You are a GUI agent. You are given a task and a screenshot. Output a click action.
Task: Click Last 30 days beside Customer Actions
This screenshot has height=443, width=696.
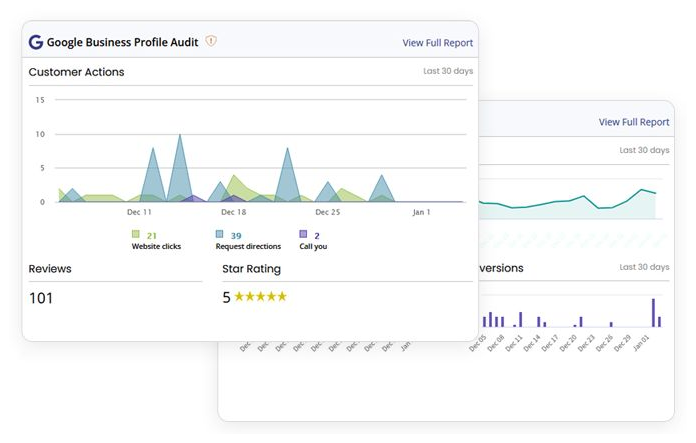(x=448, y=71)
